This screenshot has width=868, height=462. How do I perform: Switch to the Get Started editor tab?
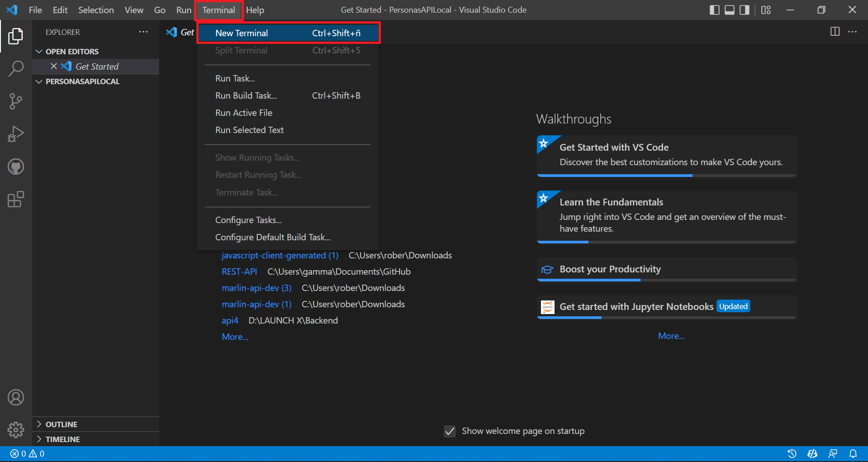[180, 32]
